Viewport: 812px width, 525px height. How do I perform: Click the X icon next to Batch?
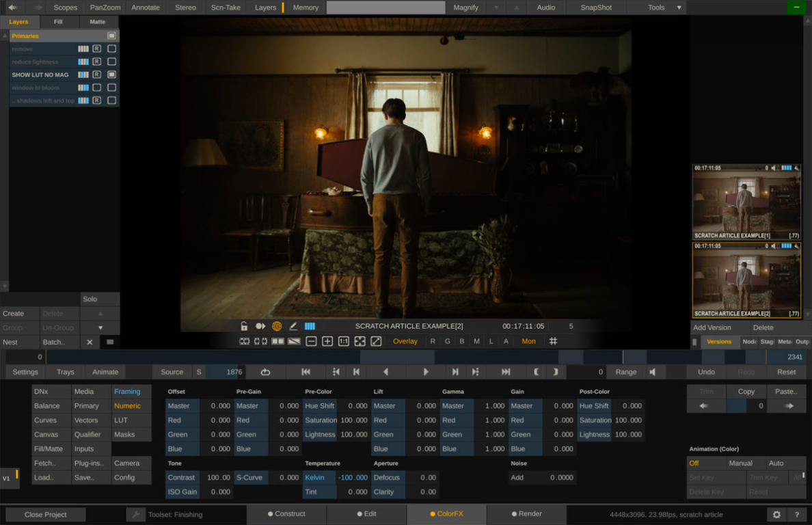[x=90, y=342]
